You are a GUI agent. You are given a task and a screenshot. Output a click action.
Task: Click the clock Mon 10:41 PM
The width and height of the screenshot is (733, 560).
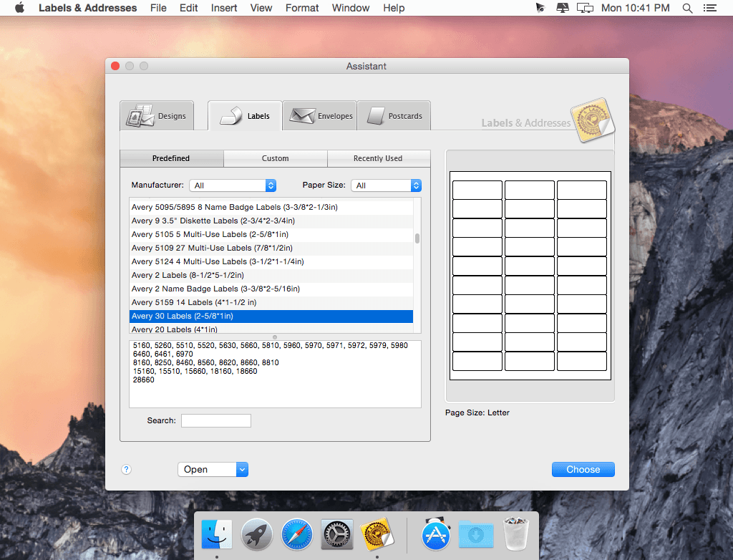click(x=636, y=8)
